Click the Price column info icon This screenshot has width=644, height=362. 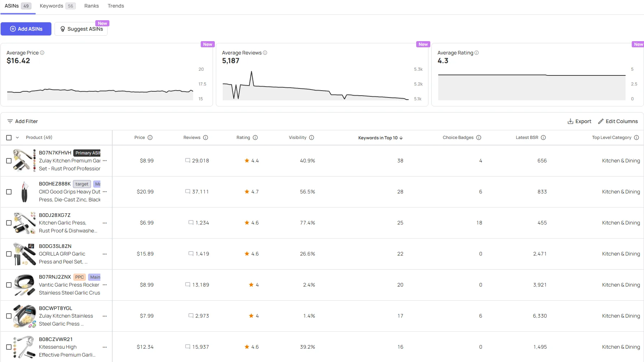[x=150, y=138]
